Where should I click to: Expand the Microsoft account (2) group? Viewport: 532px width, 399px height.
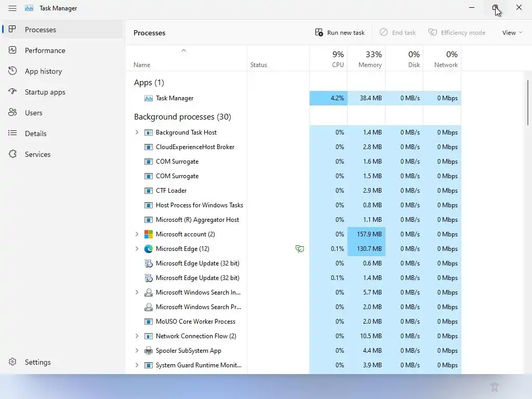click(137, 234)
